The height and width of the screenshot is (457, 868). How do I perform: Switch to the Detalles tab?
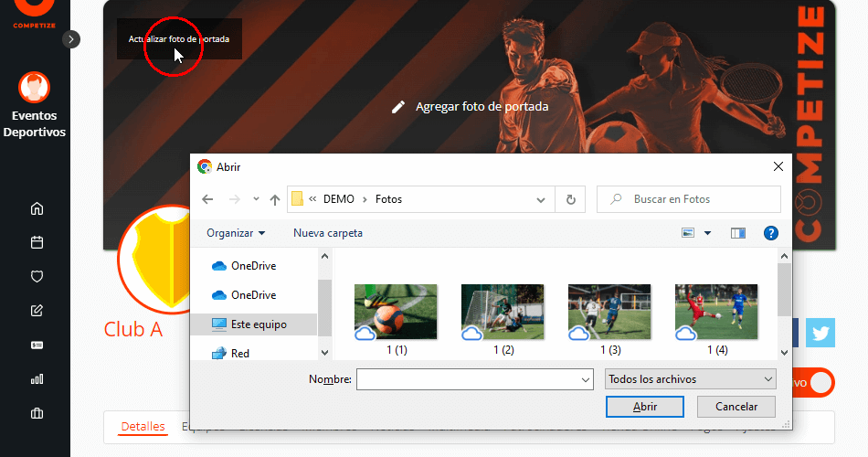pyautogui.click(x=143, y=426)
